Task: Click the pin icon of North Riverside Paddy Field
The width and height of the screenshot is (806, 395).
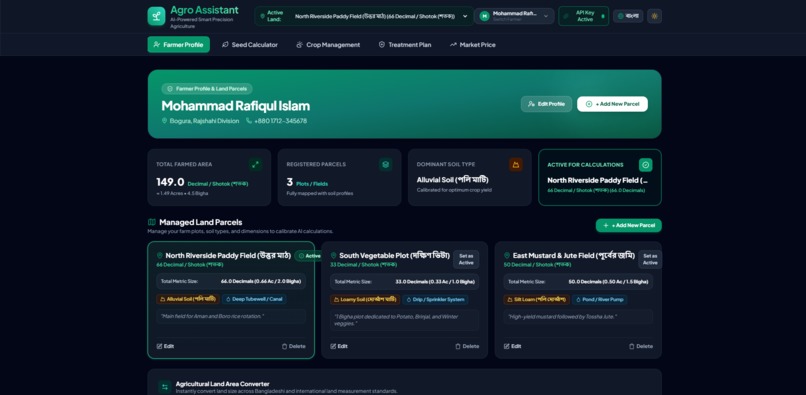Action: tap(159, 256)
